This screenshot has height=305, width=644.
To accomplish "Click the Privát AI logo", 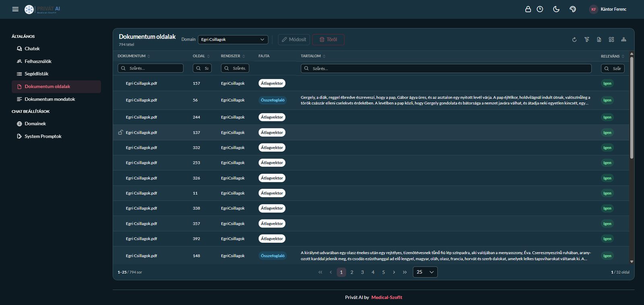I will [x=42, y=9].
